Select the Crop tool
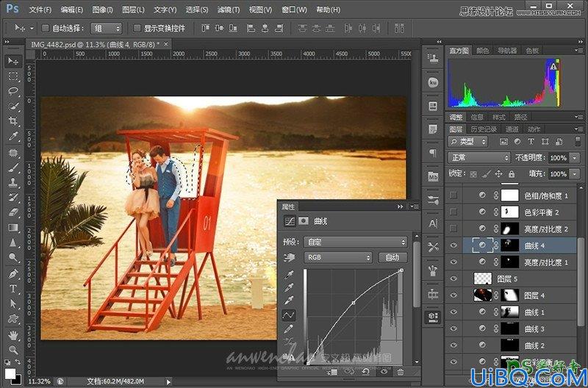 tap(13, 121)
